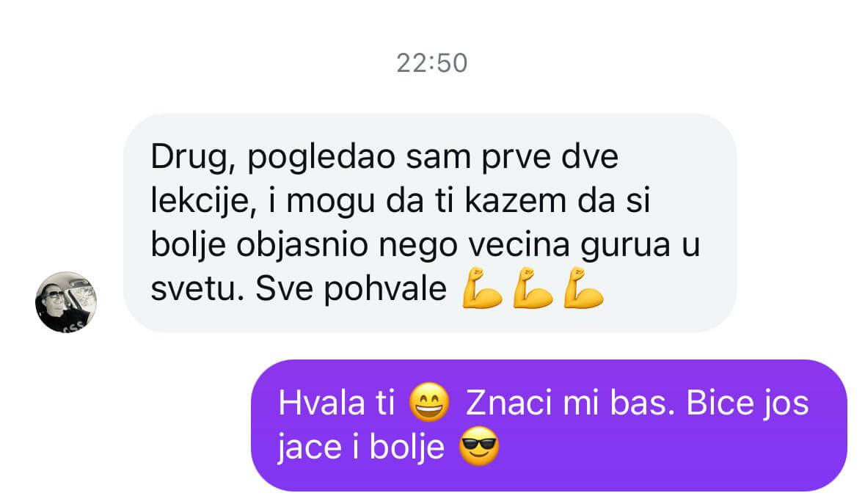The height and width of the screenshot is (504, 865).
Task: Click the purple sent message bubble
Action: (549, 426)
